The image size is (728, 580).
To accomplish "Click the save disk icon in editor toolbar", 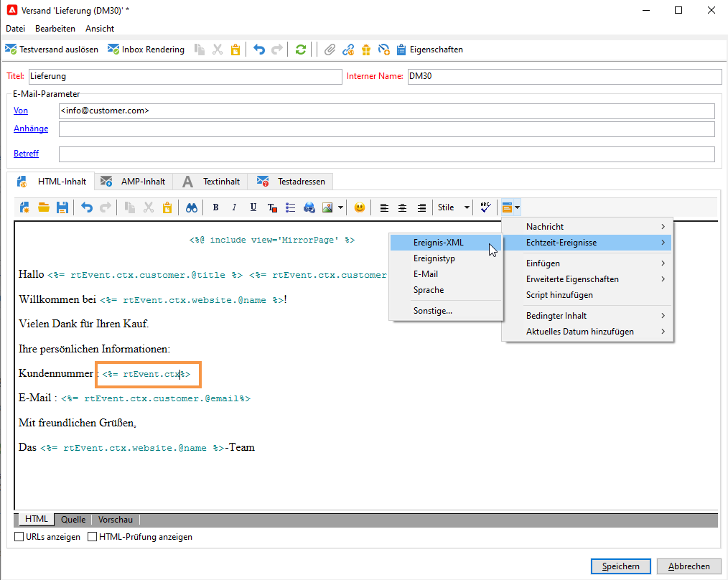I will point(62,207).
